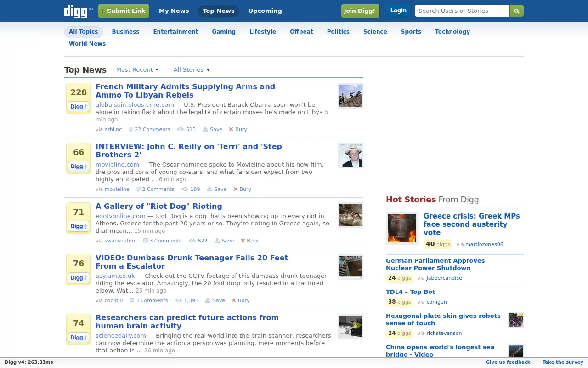The image size is (588, 368).
Task: Open Greece crisis hot story link
Action: pyautogui.click(x=471, y=224)
